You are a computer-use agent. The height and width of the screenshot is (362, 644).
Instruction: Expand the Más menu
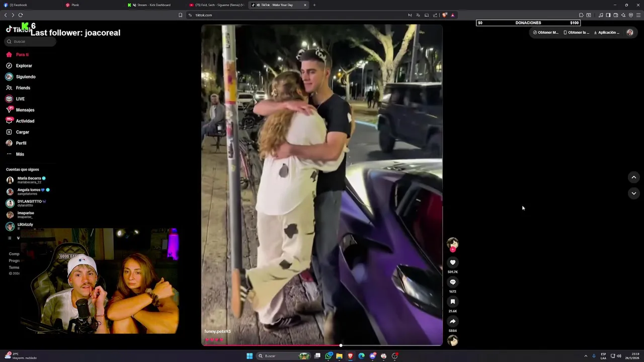tap(15, 154)
